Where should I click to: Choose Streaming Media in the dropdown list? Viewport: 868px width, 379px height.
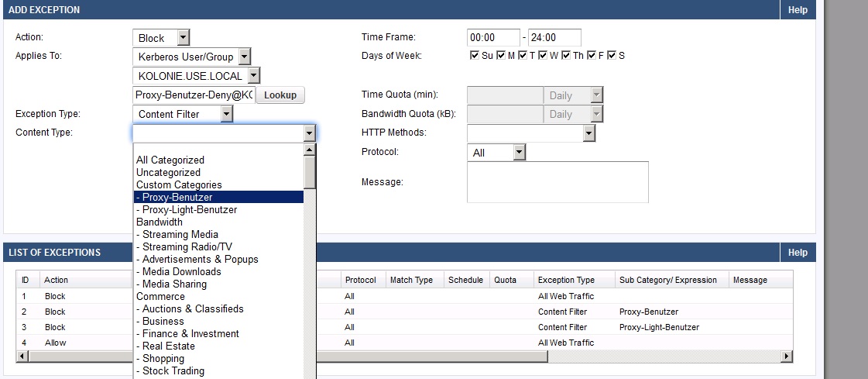[177, 234]
